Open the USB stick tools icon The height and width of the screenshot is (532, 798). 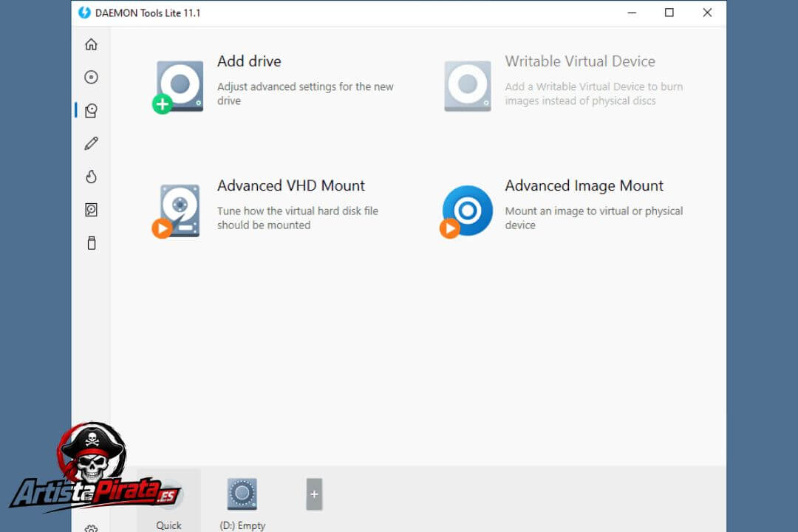(92, 243)
